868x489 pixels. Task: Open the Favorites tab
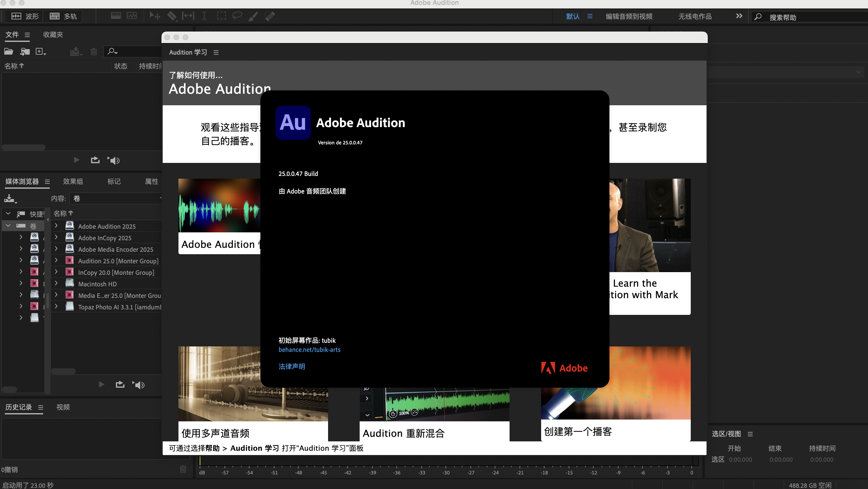(x=53, y=35)
